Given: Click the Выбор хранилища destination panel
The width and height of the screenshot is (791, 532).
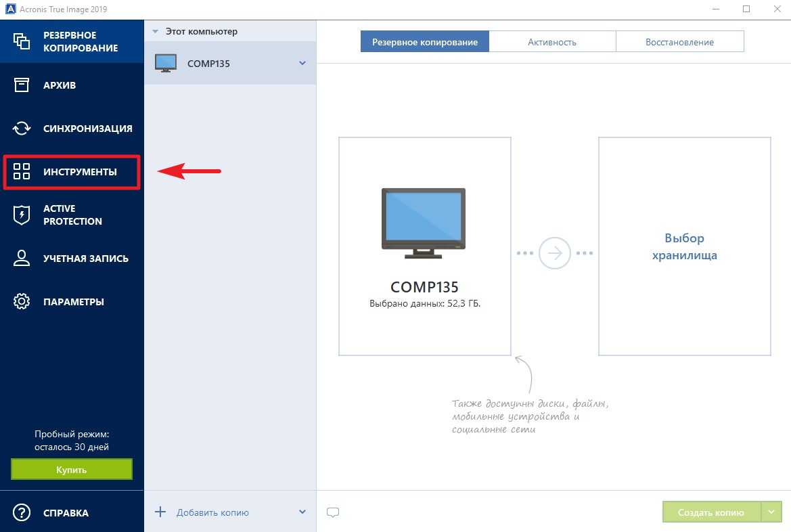Looking at the screenshot, I should 685,246.
